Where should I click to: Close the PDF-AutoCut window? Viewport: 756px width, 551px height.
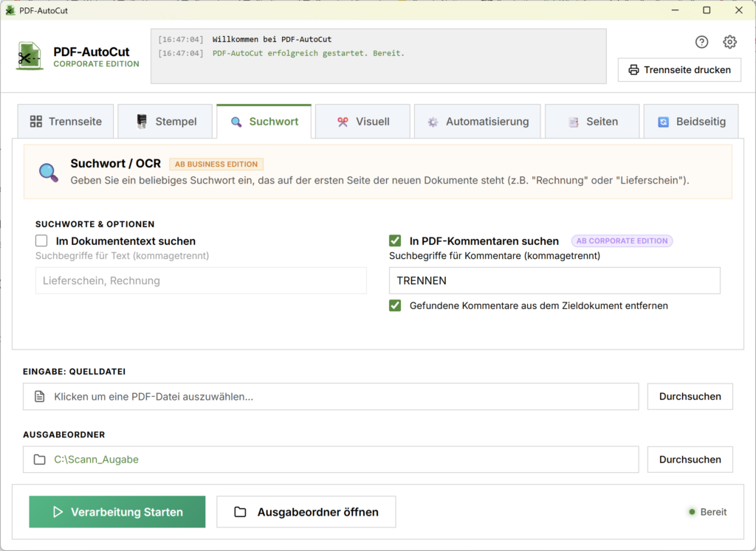point(738,10)
